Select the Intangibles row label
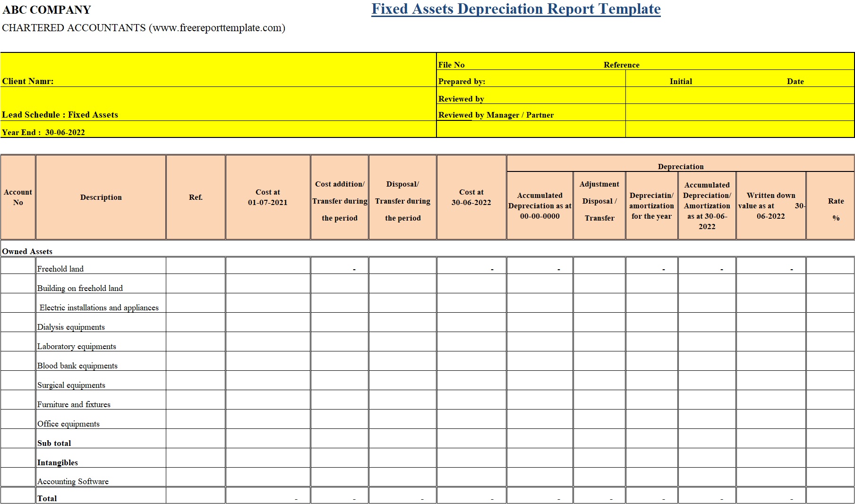 (101, 458)
